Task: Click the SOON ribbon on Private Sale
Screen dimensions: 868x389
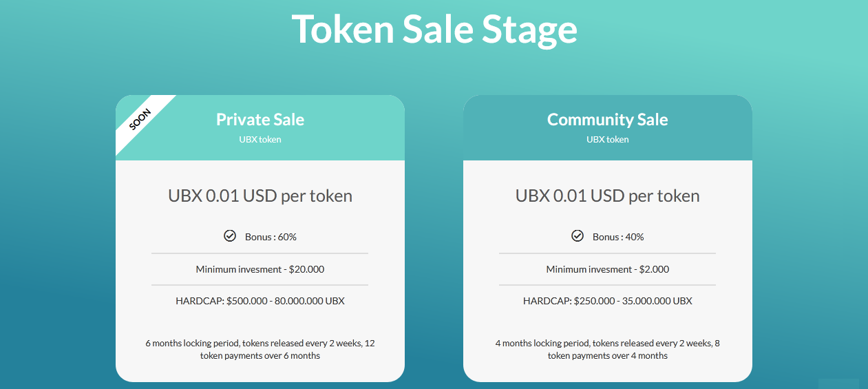Action: (140, 120)
